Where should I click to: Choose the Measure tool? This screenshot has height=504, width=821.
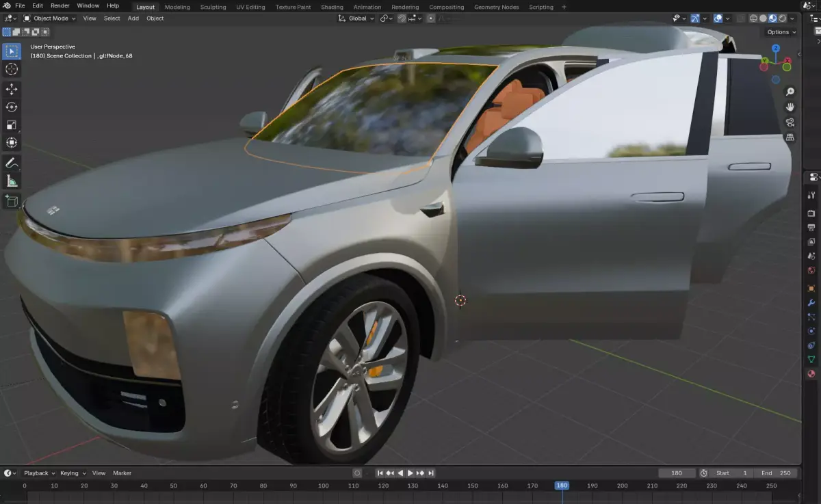click(12, 181)
